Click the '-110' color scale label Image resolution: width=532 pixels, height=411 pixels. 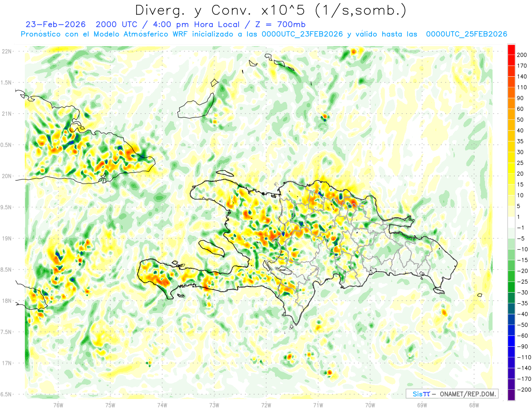coord(524,357)
